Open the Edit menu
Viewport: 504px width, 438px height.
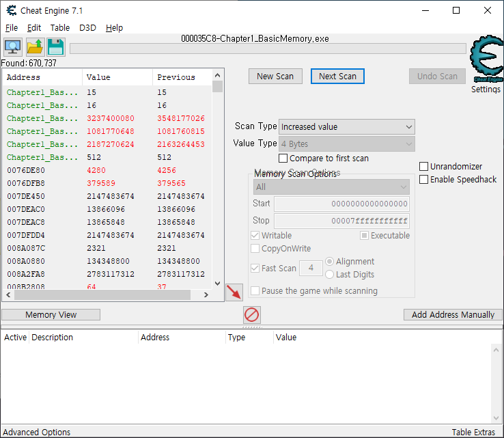pyautogui.click(x=34, y=27)
